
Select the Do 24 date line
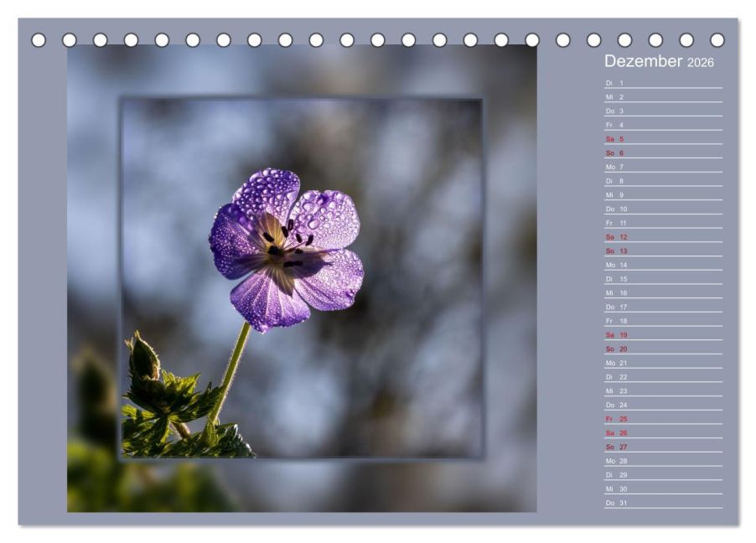[662, 405]
